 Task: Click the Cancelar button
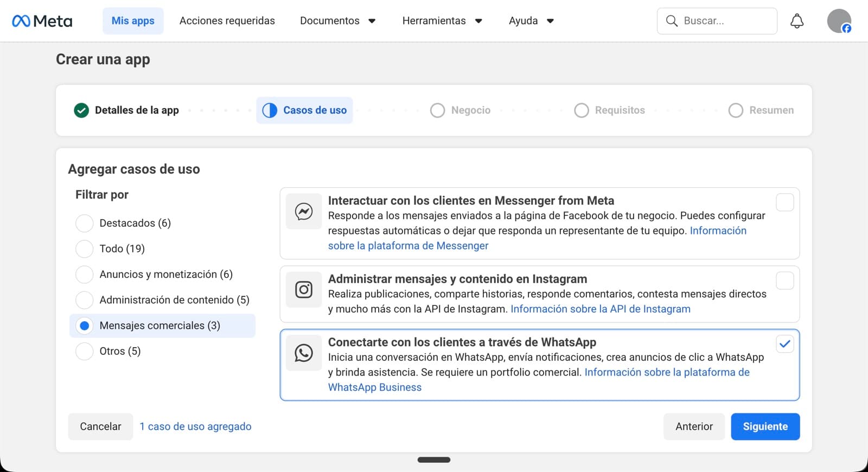tap(100, 426)
